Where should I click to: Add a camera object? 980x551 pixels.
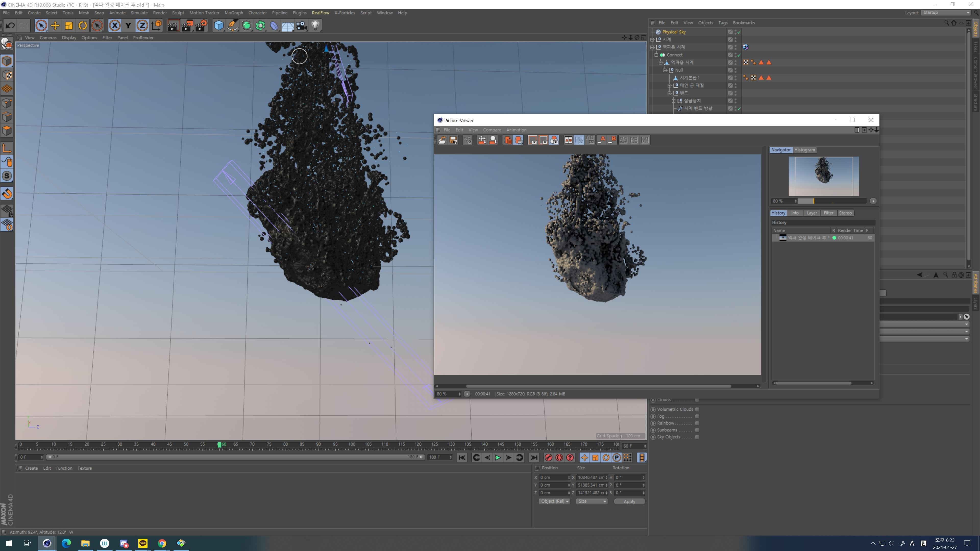302,26
